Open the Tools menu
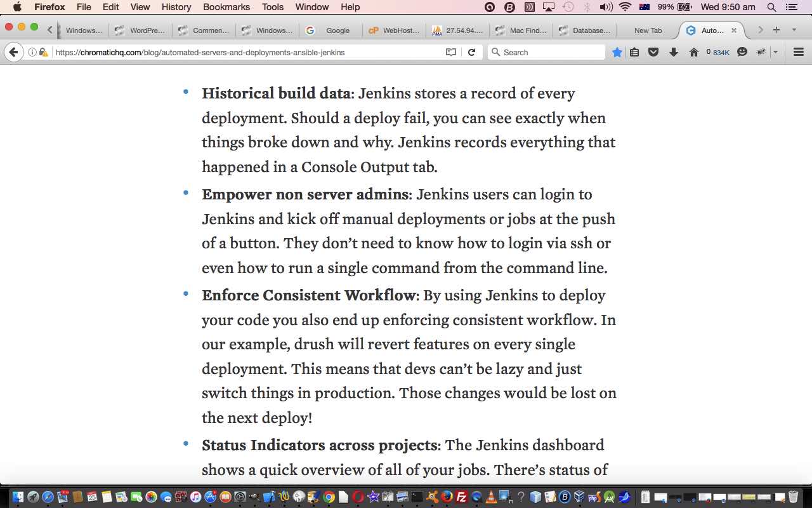 (x=273, y=7)
